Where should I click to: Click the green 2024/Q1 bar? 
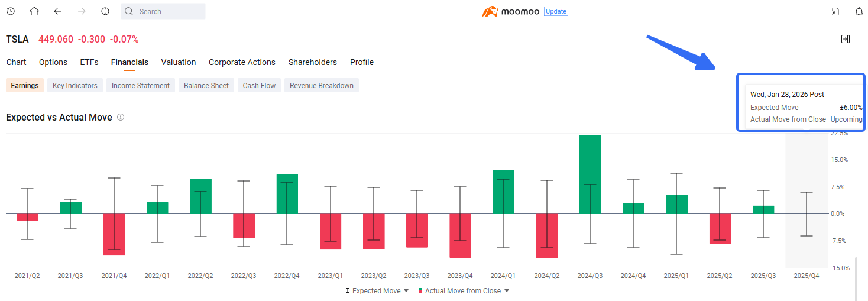pos(504,192)
